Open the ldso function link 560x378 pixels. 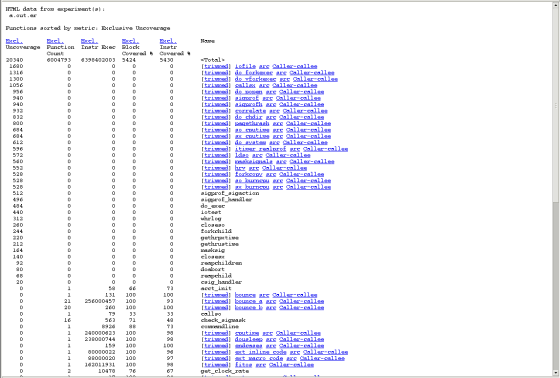tap(242, 155)
